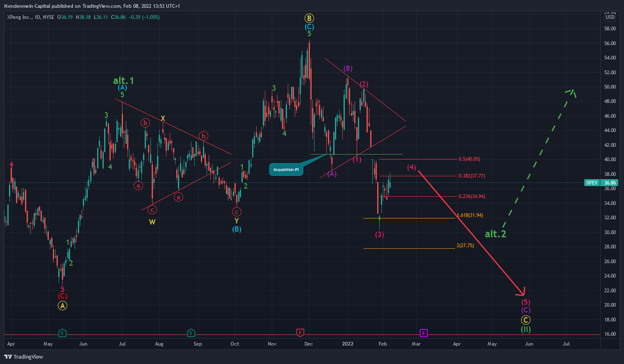Click the green earnings E marker near Sep 2021
This screenshot has height=364, width=624.
191,333
